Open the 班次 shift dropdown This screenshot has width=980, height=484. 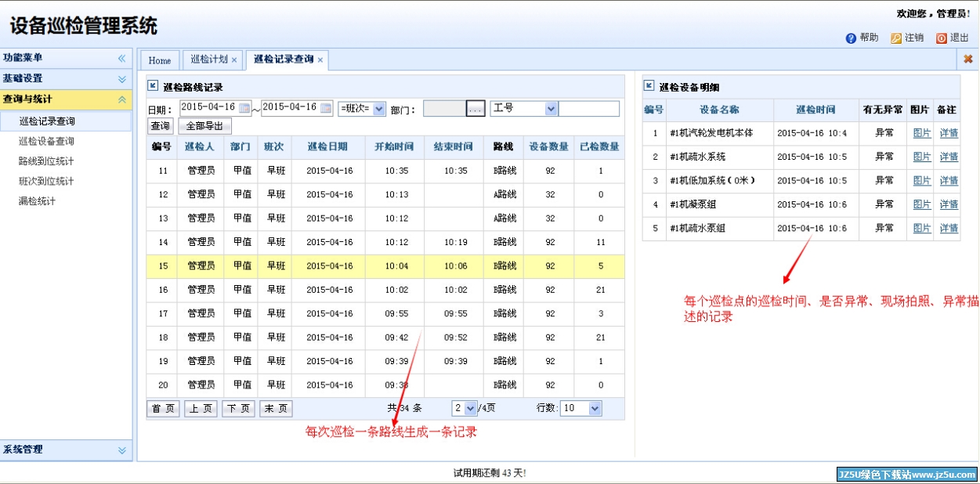tap(362, 109)
